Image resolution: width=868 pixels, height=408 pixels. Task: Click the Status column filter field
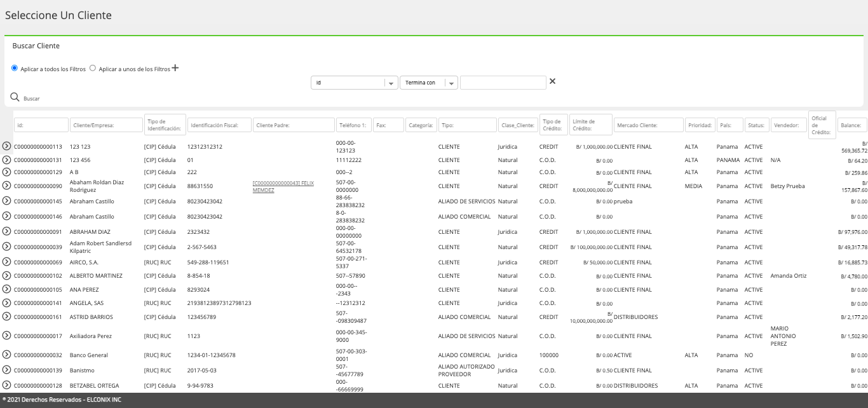click(757, 125)
